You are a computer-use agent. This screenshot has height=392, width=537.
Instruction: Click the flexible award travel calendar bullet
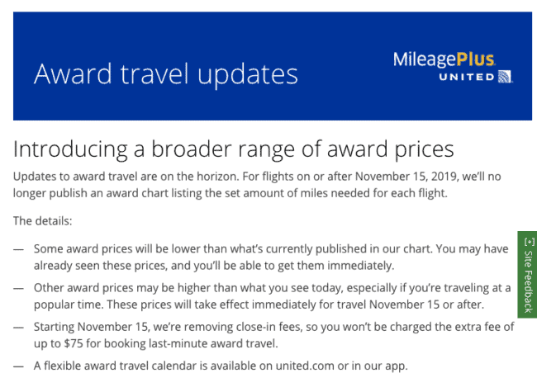tap(221, 366)
